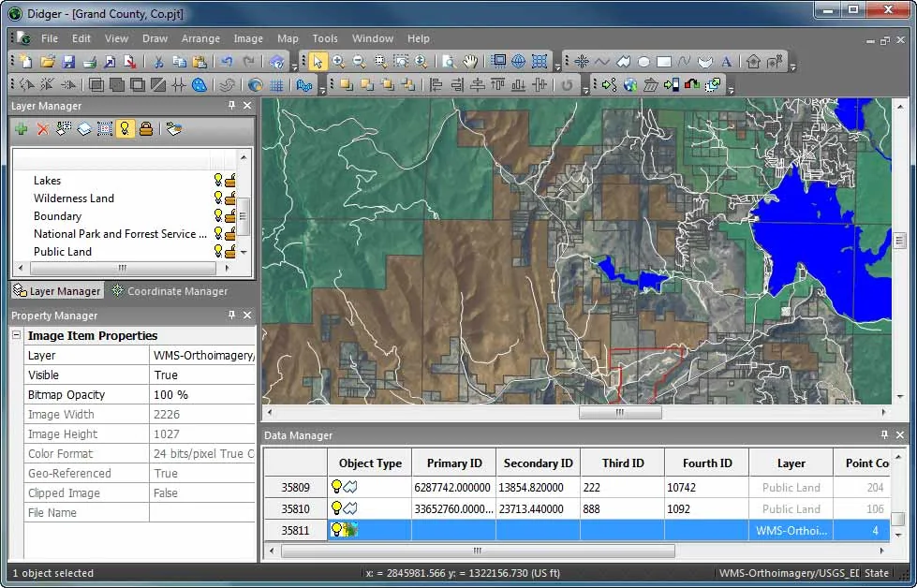
Task: Toggle visibility bulb for Lakes layer
Action: click(x=218, y=180)
